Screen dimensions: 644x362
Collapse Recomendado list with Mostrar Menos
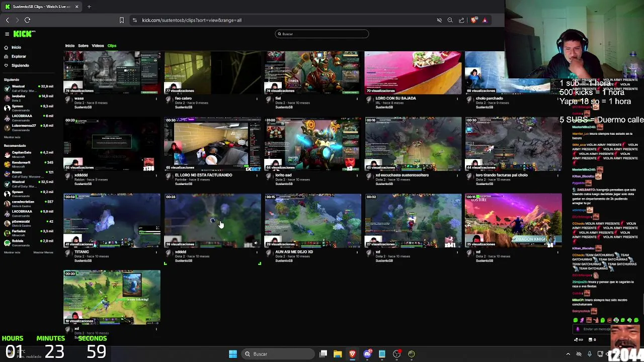tap(43, 252)
